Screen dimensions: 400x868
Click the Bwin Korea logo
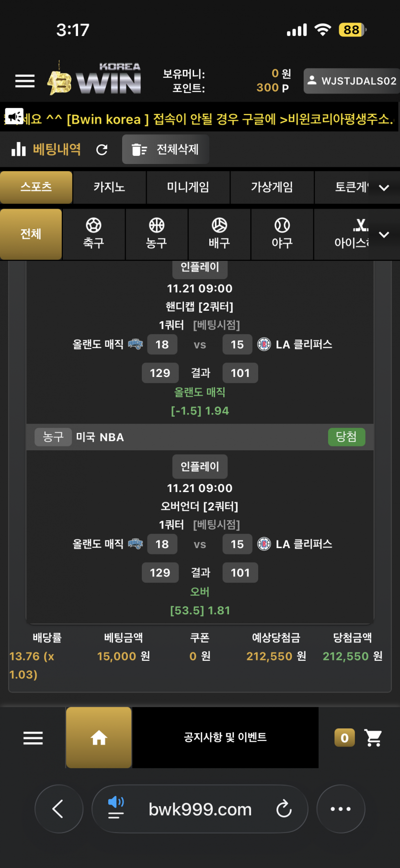tap(95, 80)
